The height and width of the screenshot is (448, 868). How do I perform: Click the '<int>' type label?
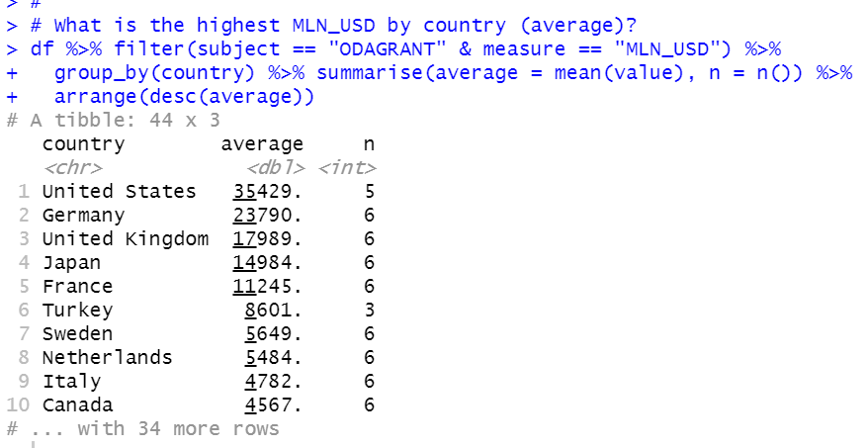tap(347, 168)
